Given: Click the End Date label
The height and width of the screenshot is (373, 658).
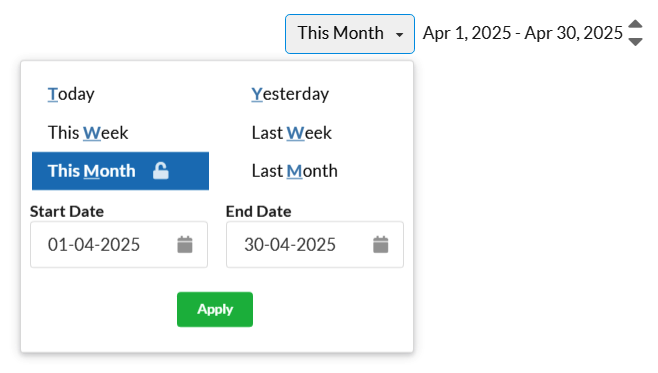Looking at the screenshot, I should 258,211.
